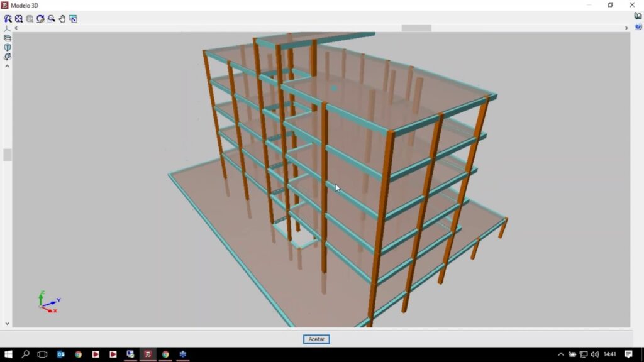Select the axes orientation icon in sidebar

[x=8, y=29]
